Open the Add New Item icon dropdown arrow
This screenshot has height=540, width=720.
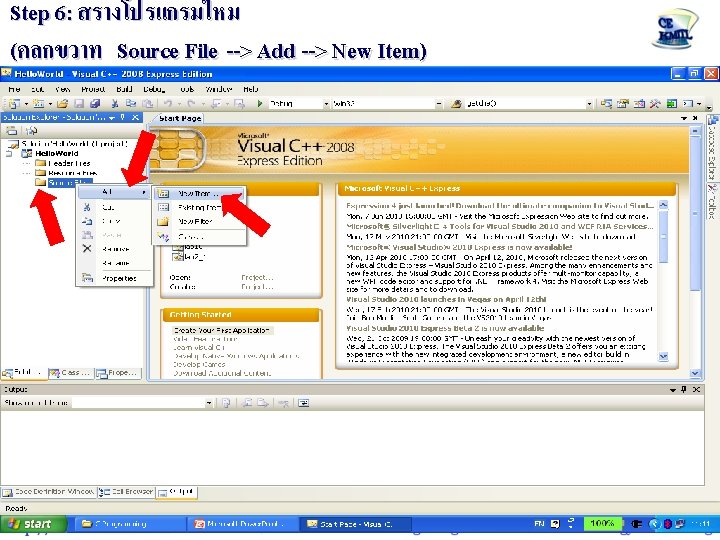50,104
